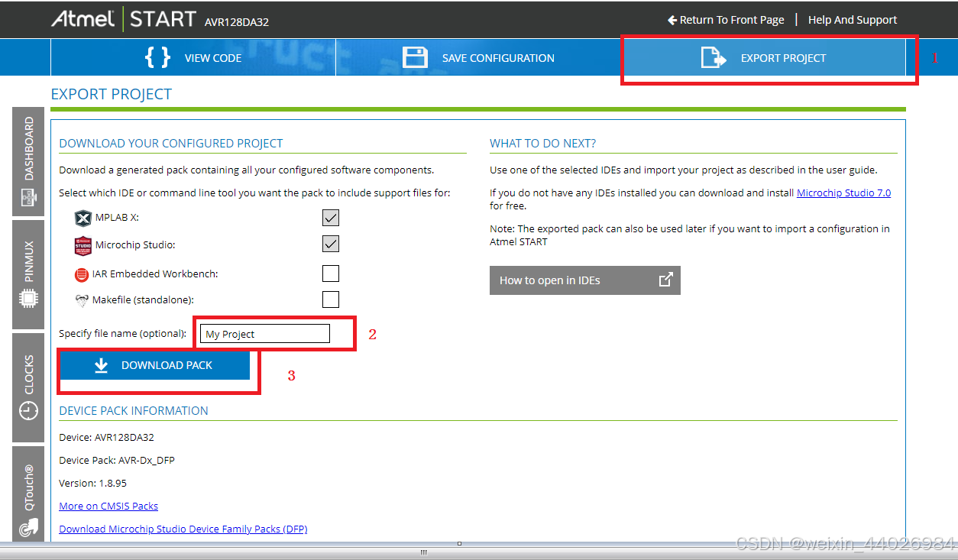Click the View Code braces icon
The height and width of the screenshot is (560, 958).
pos(157,57)
